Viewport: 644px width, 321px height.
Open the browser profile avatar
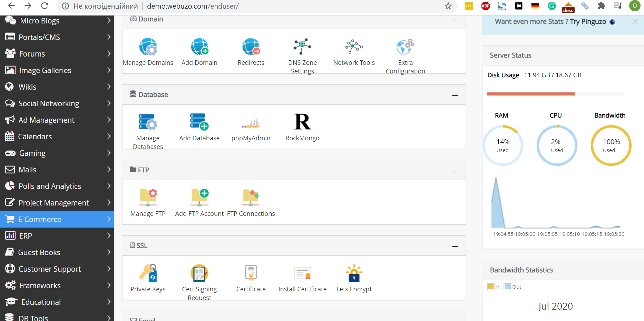[634, 6]
